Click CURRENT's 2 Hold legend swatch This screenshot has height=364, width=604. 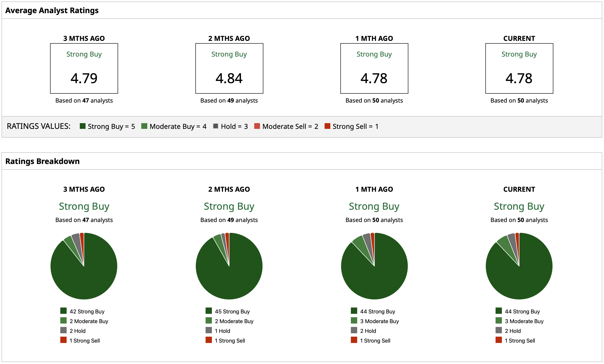(x=499, y=330)
